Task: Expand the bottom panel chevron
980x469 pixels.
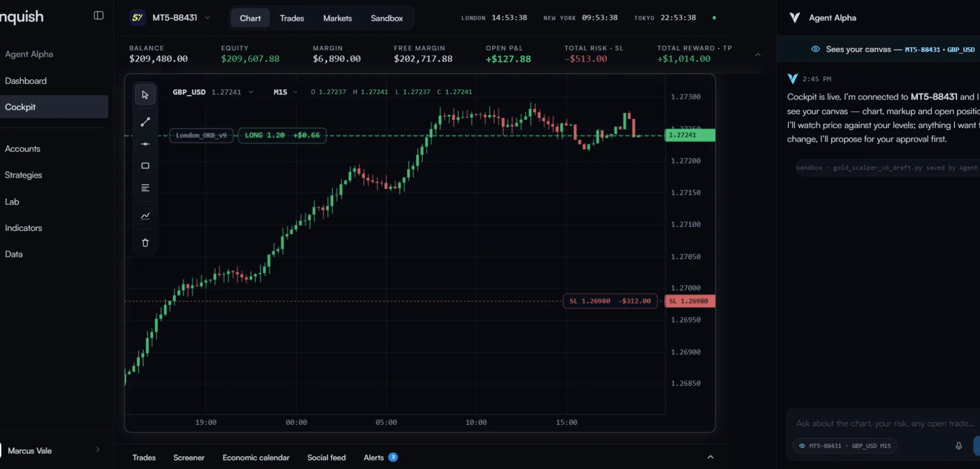Action: click(x=710, y=457)
